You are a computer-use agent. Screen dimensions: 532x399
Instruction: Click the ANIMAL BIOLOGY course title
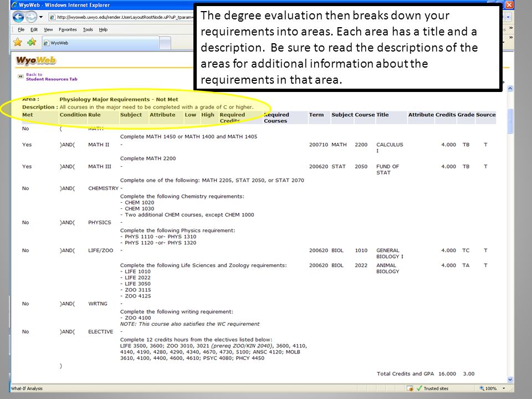388,268
